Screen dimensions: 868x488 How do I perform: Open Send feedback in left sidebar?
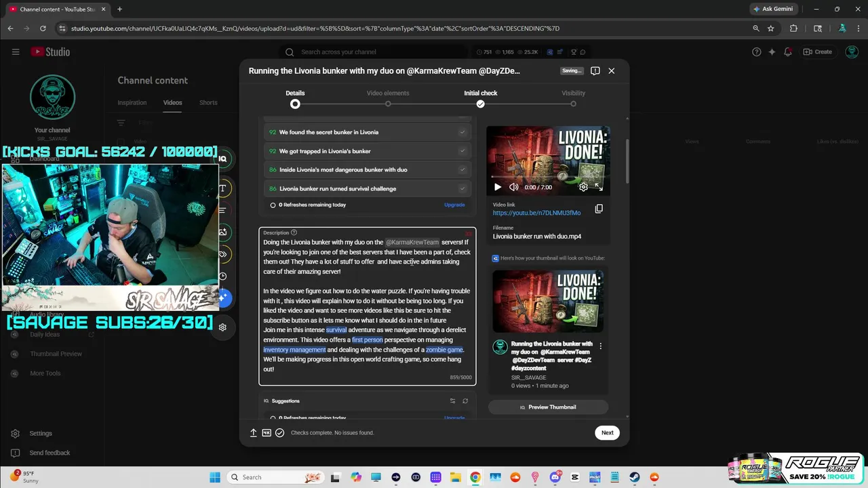[x=50, y=453]
